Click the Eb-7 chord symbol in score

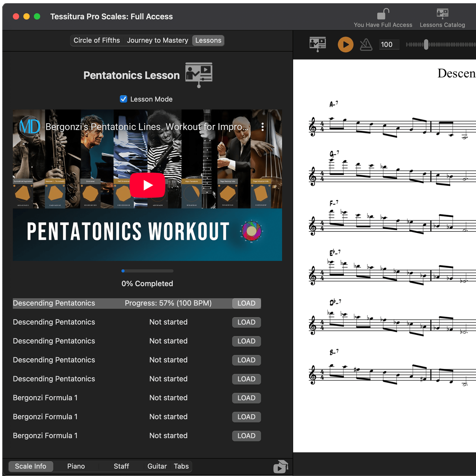(x=335, y=252)
